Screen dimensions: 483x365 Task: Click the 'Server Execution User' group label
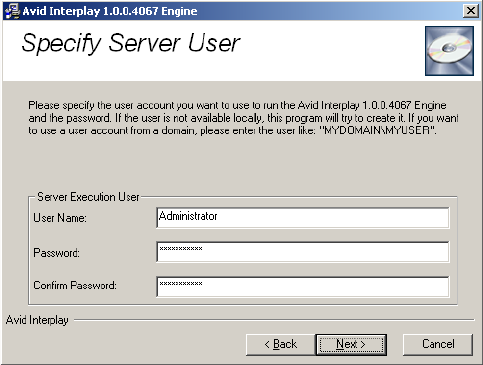click(88, 197)
